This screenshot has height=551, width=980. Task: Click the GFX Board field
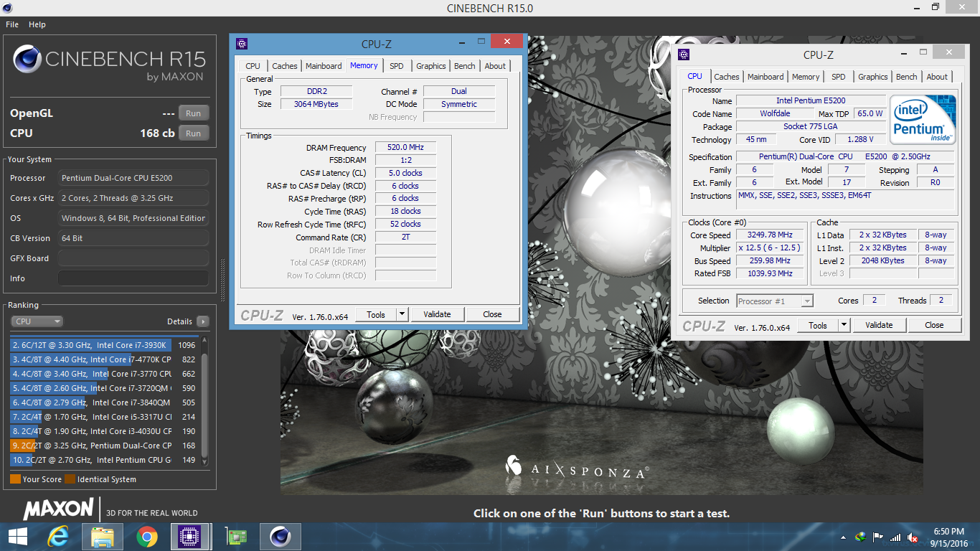(x=133, y=258)
